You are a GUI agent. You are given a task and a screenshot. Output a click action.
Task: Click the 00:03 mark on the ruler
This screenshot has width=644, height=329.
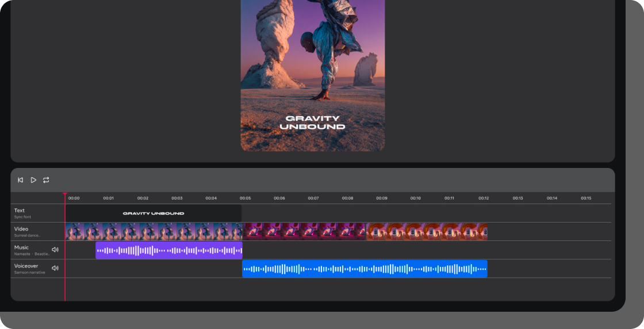[177, 198]
